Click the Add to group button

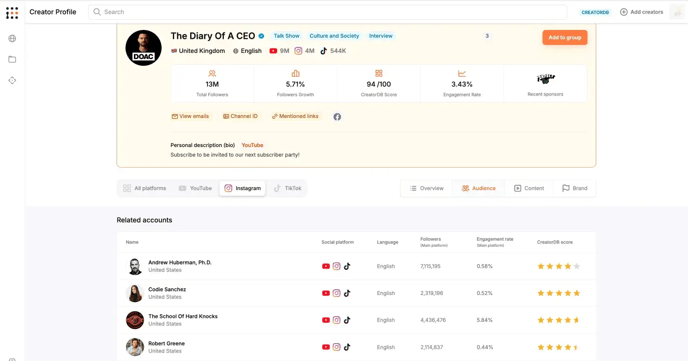pyautogui.click(x=565, y=38)
